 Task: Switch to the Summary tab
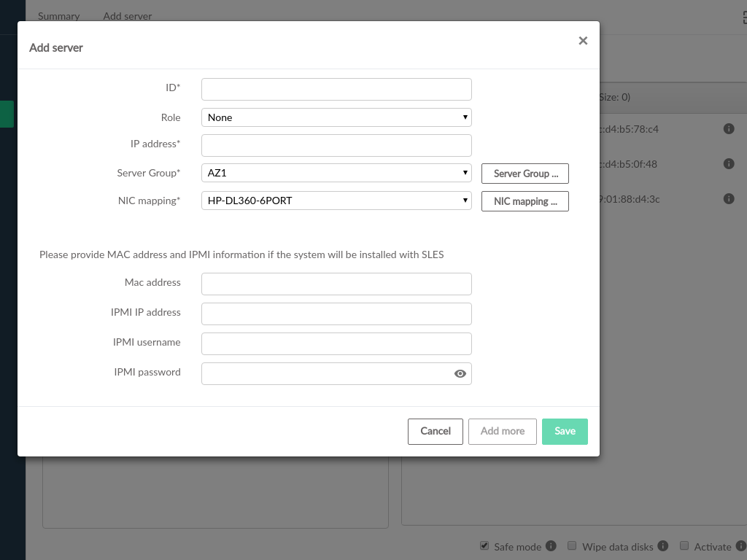tap(58, 16)
